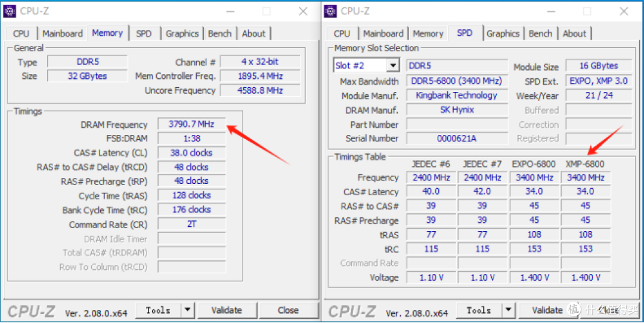
Task: Click the CPU-Z app icon in right window
Action: [x=330, y=11]
